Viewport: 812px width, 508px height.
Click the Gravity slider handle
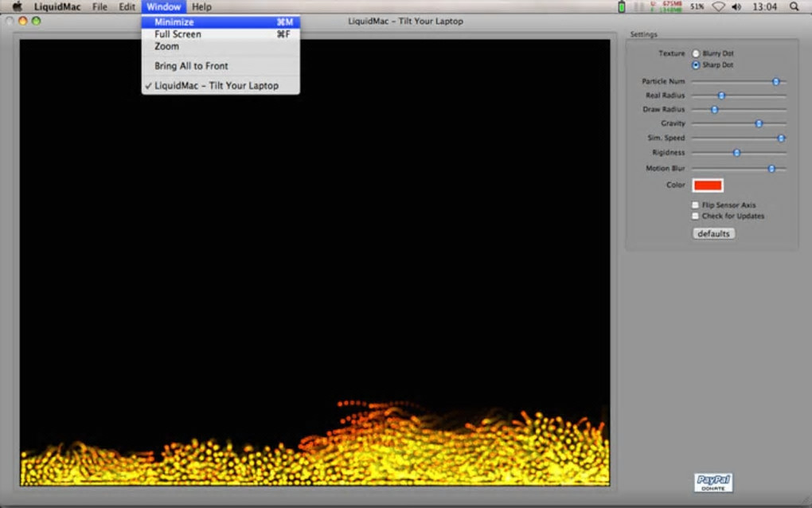759,123
